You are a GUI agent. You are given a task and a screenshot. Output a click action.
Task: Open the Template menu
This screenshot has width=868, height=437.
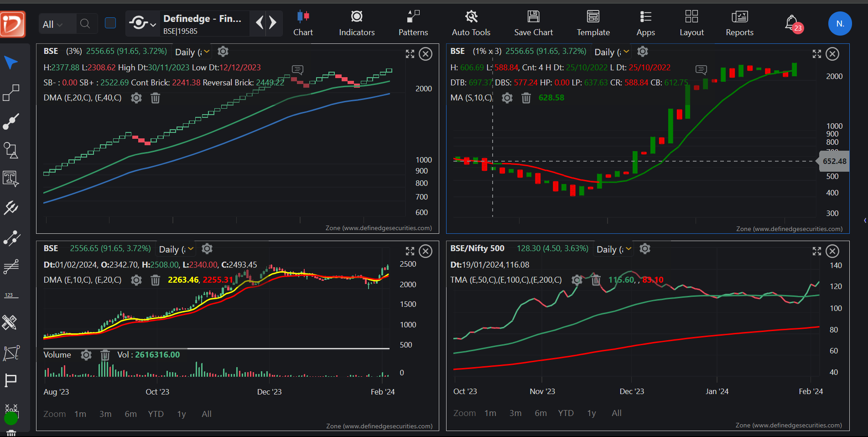click(x=593, y=23)
